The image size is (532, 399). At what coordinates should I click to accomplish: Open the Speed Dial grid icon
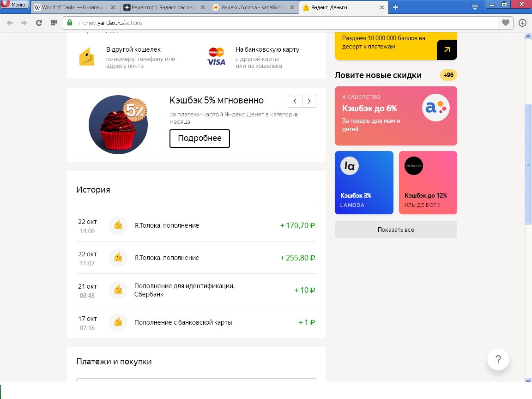point(54,23)
